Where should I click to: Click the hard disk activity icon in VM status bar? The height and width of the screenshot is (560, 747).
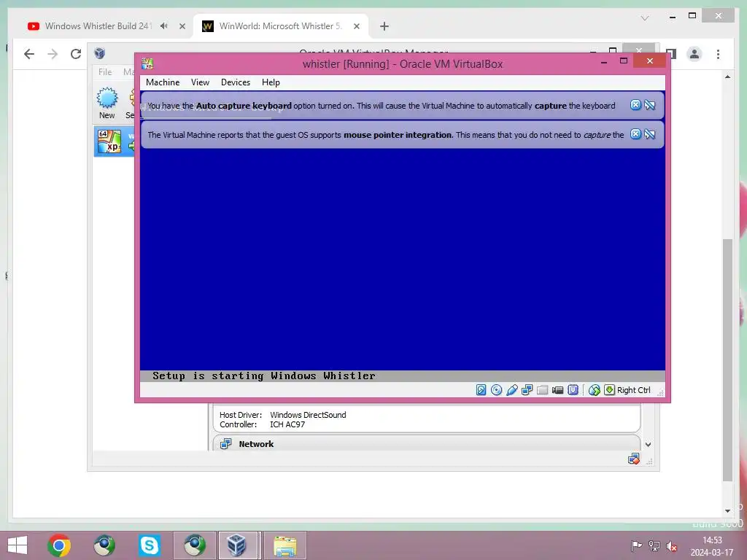(x=481, y=390)
